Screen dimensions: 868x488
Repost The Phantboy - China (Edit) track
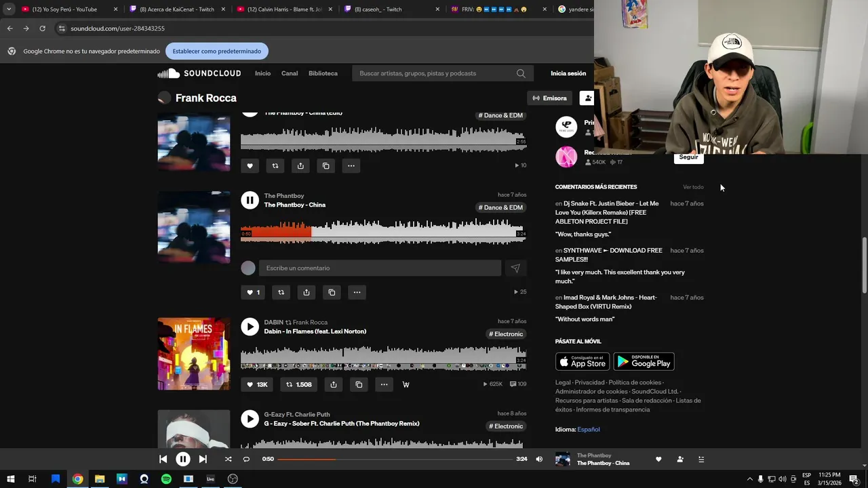tap(275, 165)
